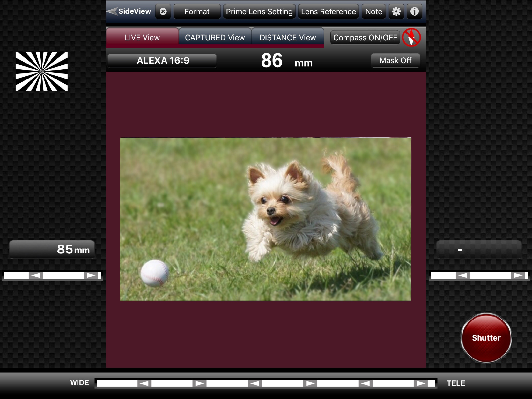Open settings via the gear icon
This screenshot has width=532, height=399.
[x=396, y=11]
